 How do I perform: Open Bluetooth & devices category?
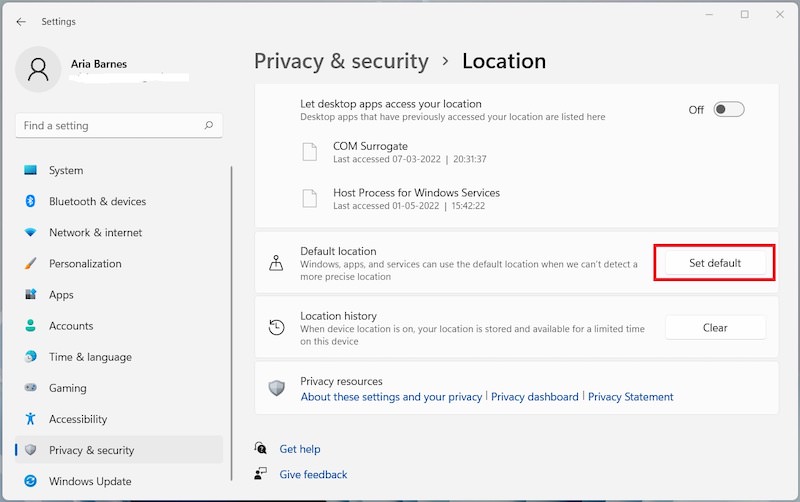[118, 201]
